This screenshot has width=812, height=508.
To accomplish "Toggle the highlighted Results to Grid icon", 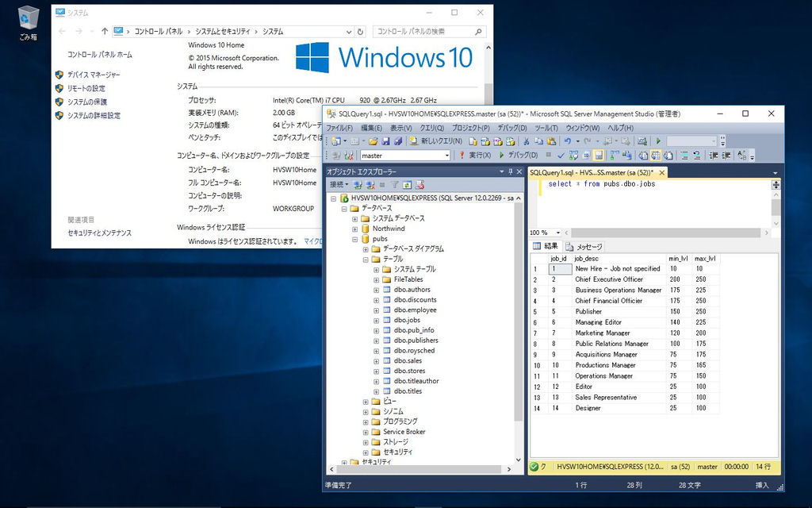I will (656, 155).
